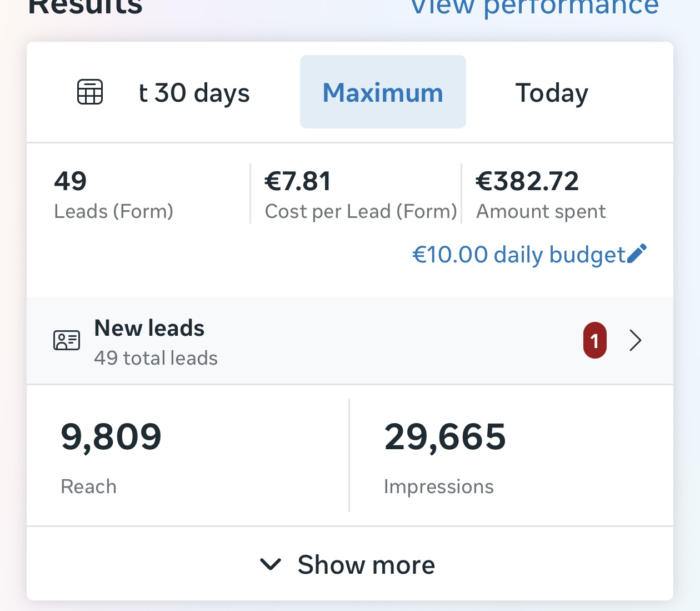Expand New leads with the right chevron

[636, 340]
